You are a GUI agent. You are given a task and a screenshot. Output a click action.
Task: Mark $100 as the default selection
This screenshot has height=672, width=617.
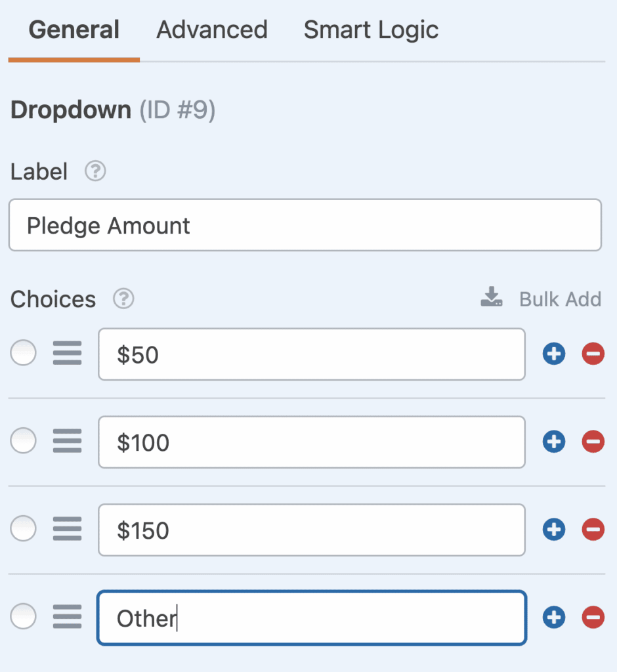pos(23,440)
